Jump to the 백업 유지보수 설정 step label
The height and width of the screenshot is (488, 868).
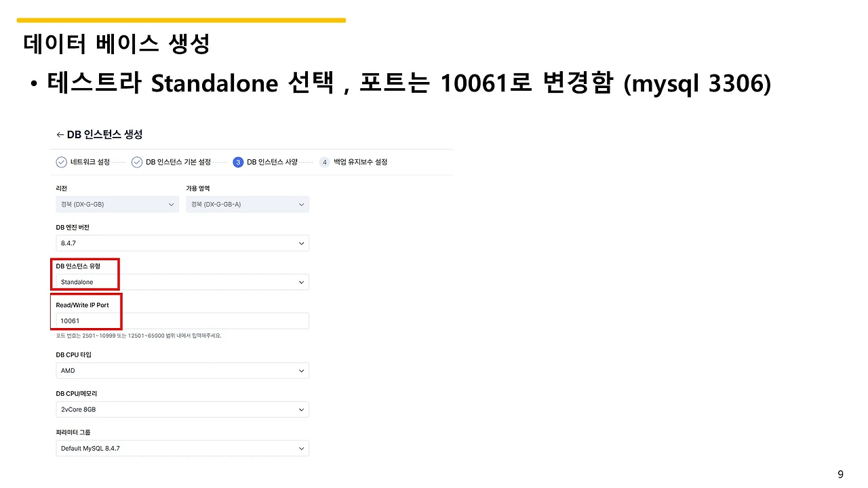pos(361,162)
